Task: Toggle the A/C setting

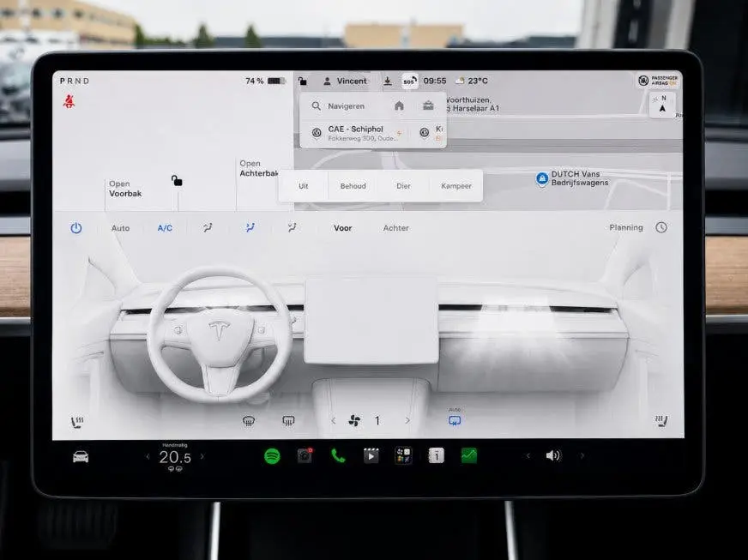Action: 165,228
